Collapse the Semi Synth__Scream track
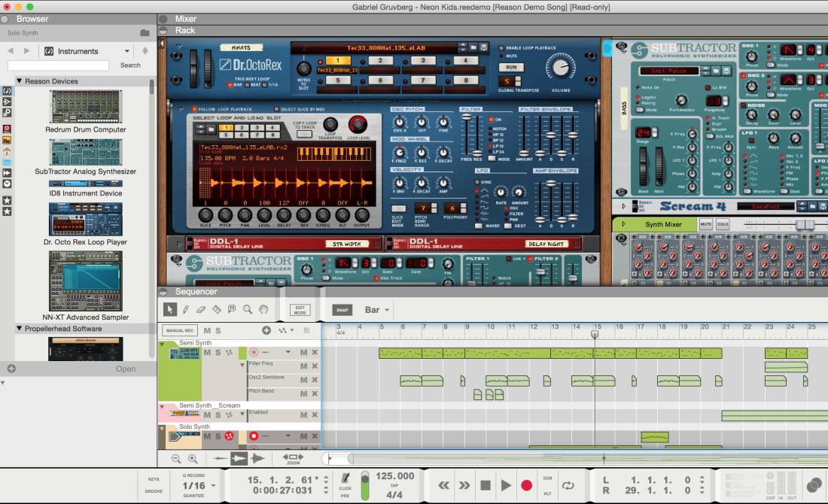Viewport: 828px width, 504px height. coord(162,407)
